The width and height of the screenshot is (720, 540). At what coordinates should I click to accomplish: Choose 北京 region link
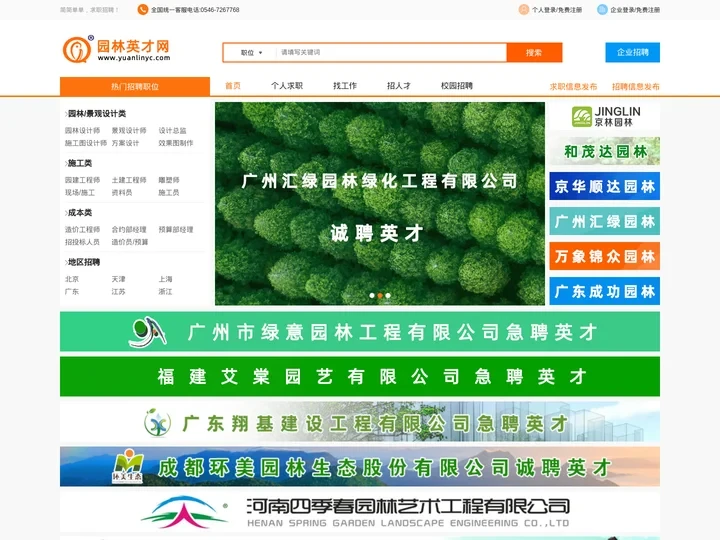click(x=72, y=279)
